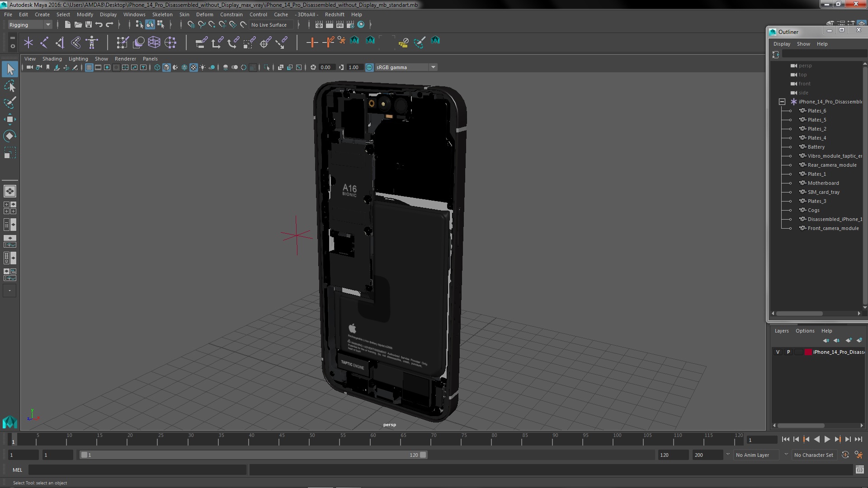Open the Deform menu
Screen dimensions: 868x488
[204, 14]
